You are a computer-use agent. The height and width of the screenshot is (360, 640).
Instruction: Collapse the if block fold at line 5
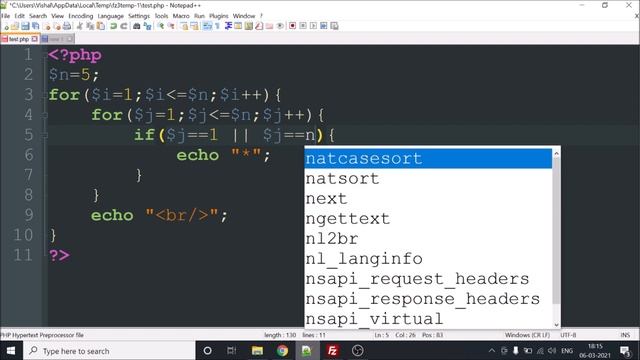(44, 136)
